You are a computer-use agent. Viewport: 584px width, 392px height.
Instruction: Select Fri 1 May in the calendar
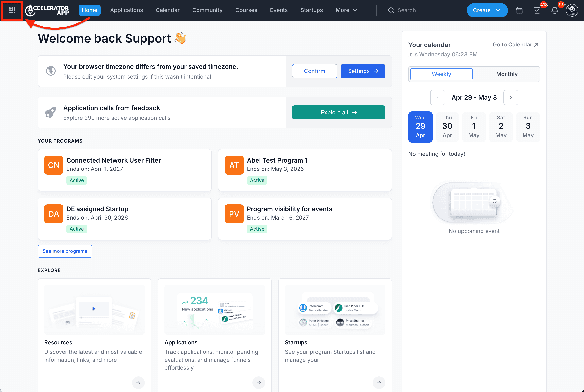473,127
